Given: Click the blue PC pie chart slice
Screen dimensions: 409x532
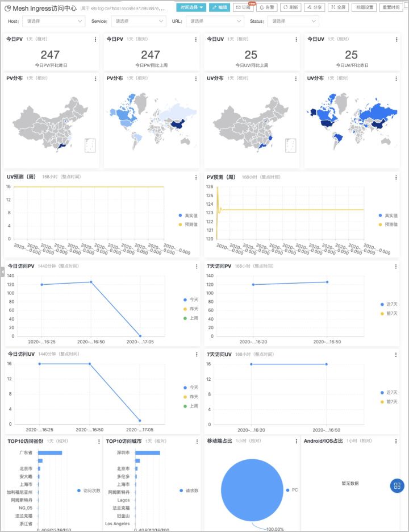Looking at the screenshot, I should click(252, 490).
